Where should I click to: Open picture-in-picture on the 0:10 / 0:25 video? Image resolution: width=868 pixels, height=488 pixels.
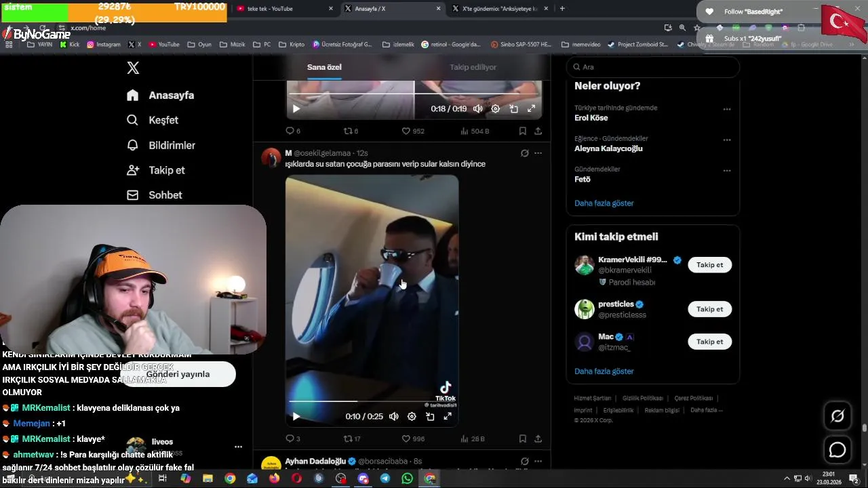(430, 416)
